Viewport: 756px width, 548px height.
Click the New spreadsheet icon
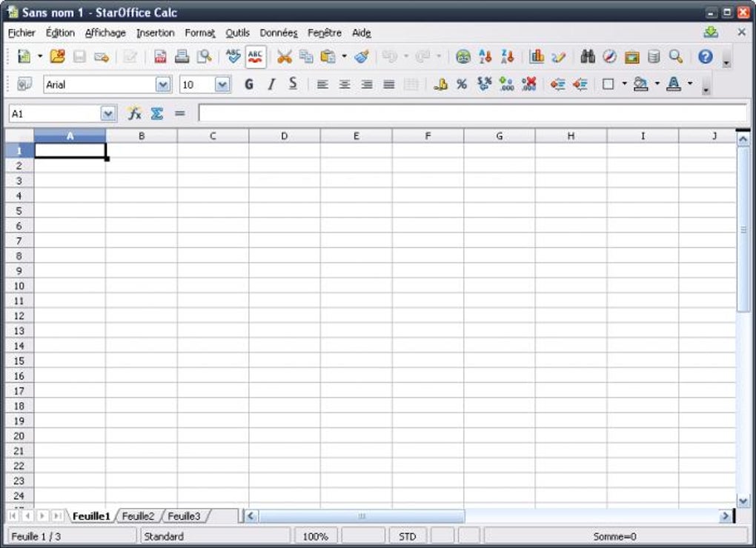(24, 57)
